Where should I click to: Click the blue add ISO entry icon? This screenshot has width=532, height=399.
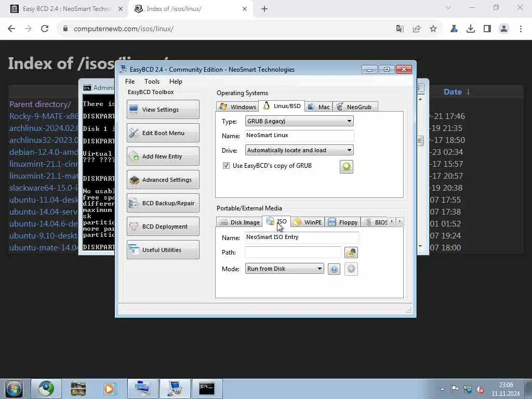(334, 269)
